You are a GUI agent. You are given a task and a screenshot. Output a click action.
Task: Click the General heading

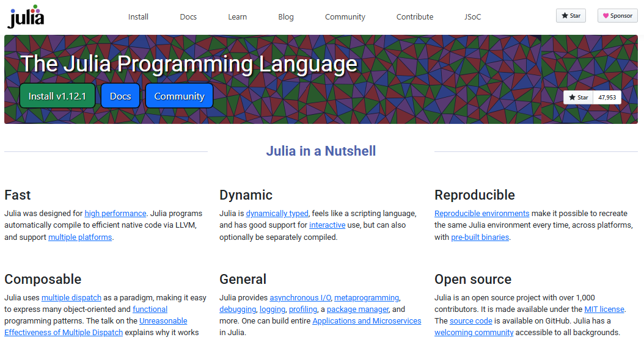coord(243,279)
